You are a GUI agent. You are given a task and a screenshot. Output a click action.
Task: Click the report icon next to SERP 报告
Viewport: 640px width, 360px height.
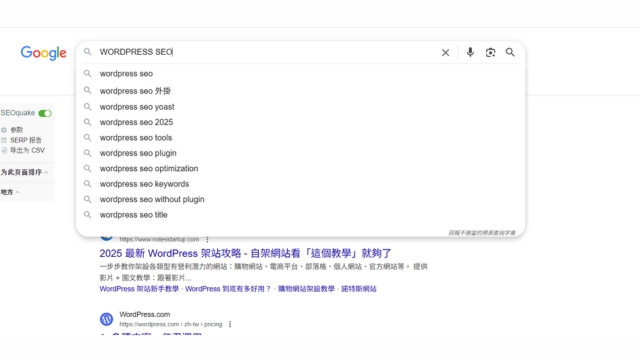click(4, 140)
